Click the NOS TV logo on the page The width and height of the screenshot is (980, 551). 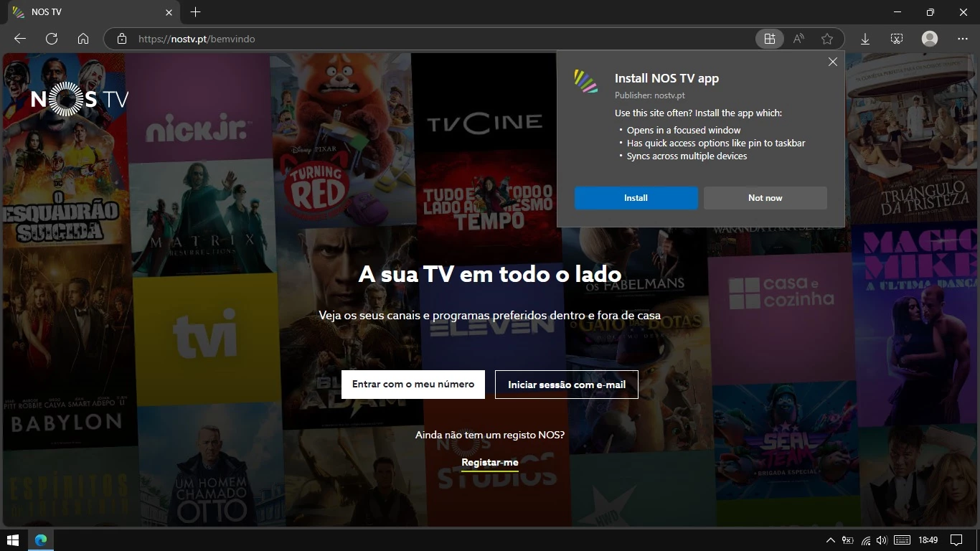coord(80,99)
